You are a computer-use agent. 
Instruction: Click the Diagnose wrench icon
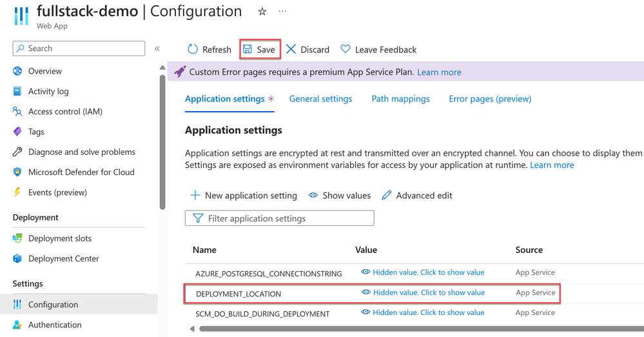tap(17, 152)
